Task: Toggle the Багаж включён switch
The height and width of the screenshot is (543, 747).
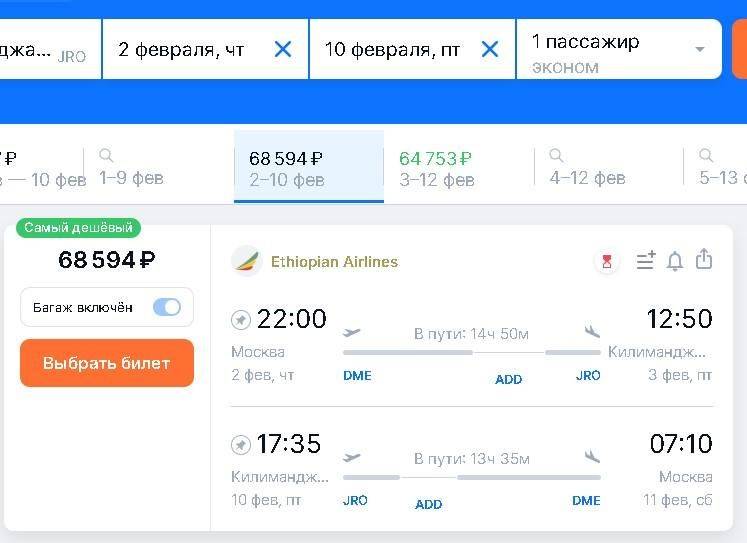Action: click(166, 307)
